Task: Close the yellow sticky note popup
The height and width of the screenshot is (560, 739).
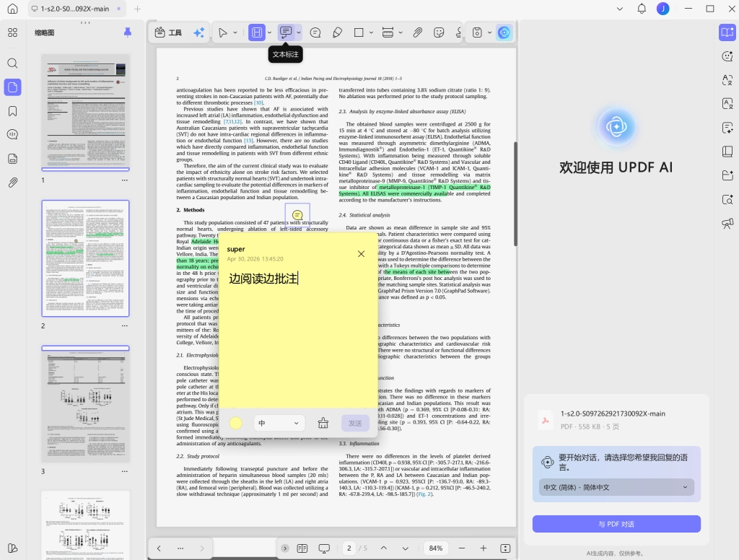Action: coord(361,253)
